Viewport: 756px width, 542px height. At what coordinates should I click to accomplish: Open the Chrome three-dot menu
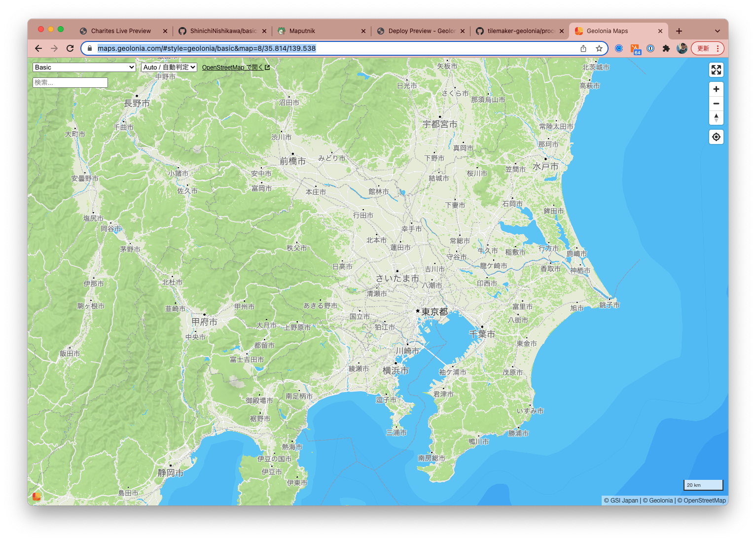719,48
